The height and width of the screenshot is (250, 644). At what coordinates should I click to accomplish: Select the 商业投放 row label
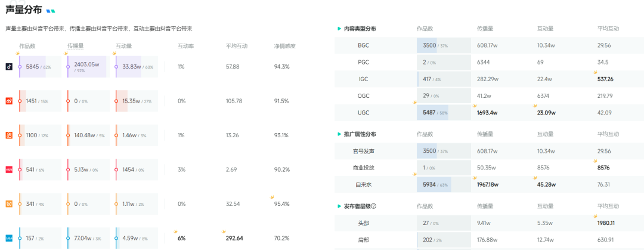pyautogui.click(x=364, y=168)
